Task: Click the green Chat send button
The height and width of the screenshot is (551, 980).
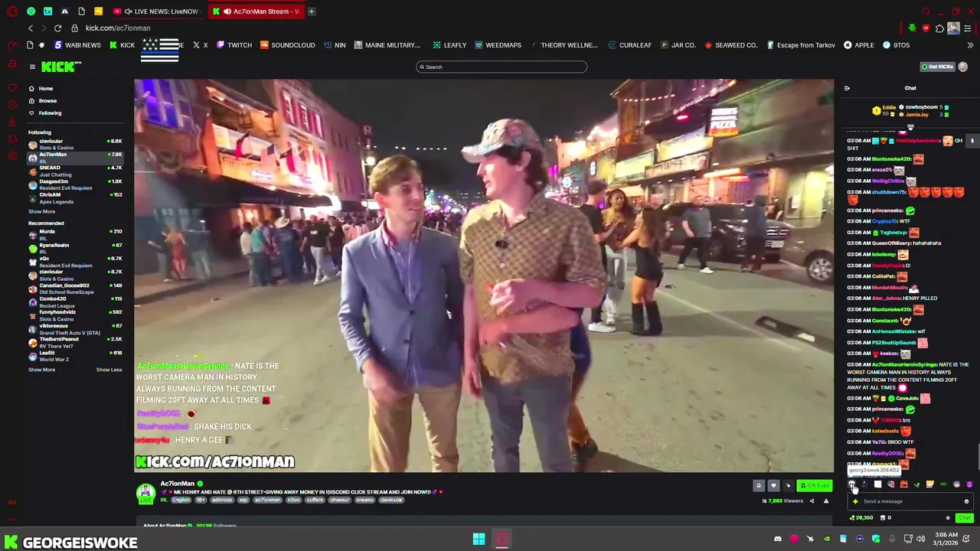Action: tap(964, 518)
